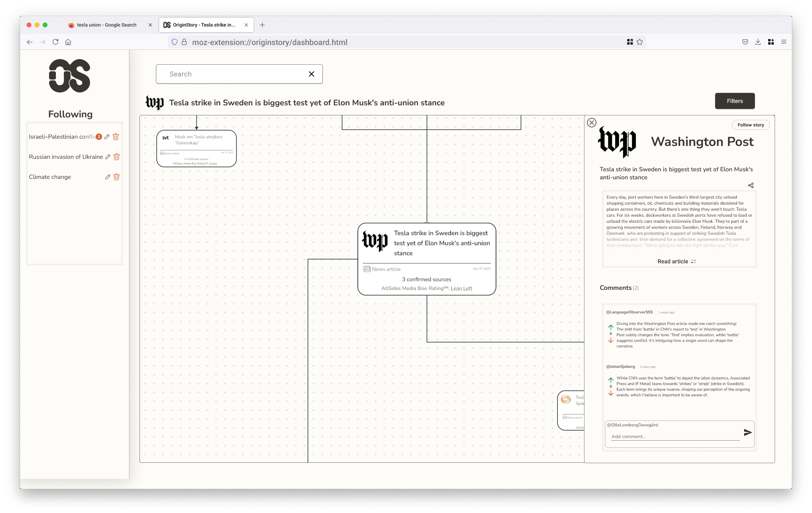Select the edit pencil next to Climate change

pos(107,177)
